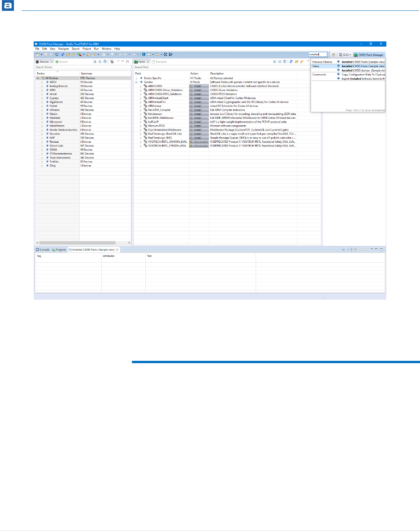
Task: Click the Open Perspective icon
Action: (x=334, y=55)
